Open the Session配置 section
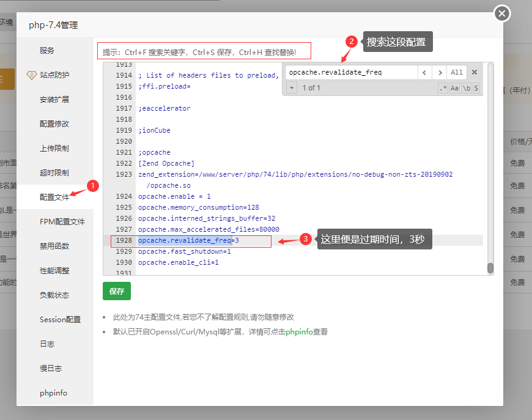Screen dimensions: 532x420 coord(60,320)
